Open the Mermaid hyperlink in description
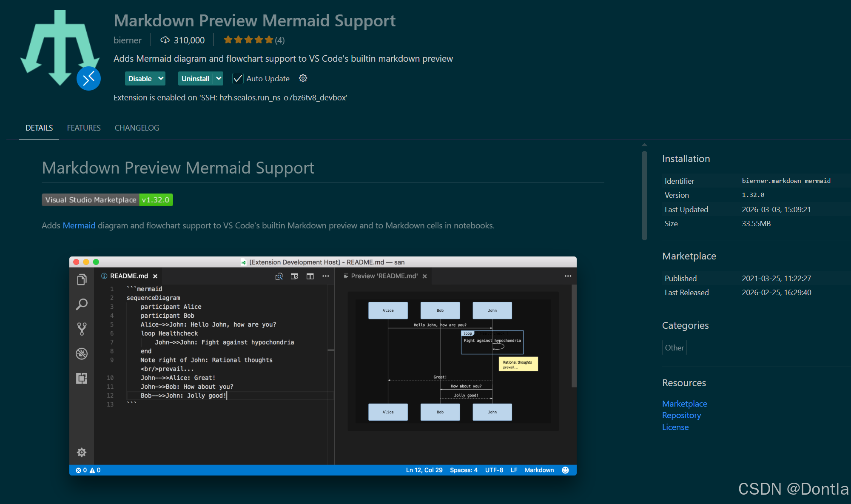The width and height of the screenshot is (851, 504). tap(79, 225)
